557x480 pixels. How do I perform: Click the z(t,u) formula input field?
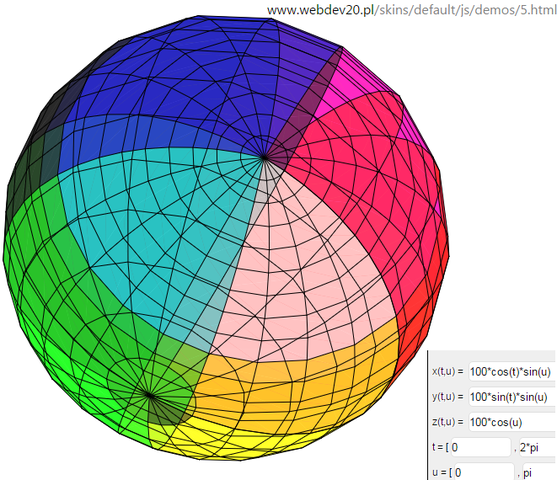pos(513,422)
